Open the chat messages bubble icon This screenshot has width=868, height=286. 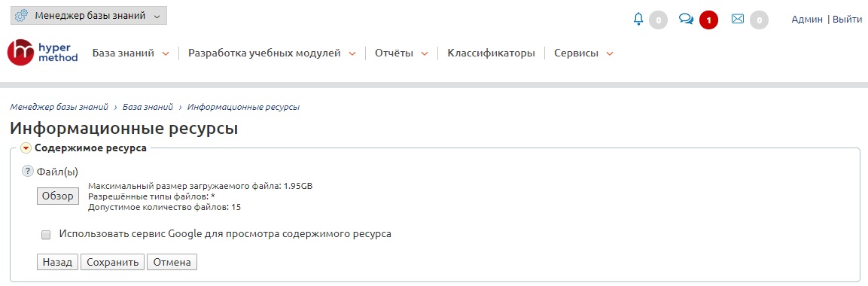point(686,20)
